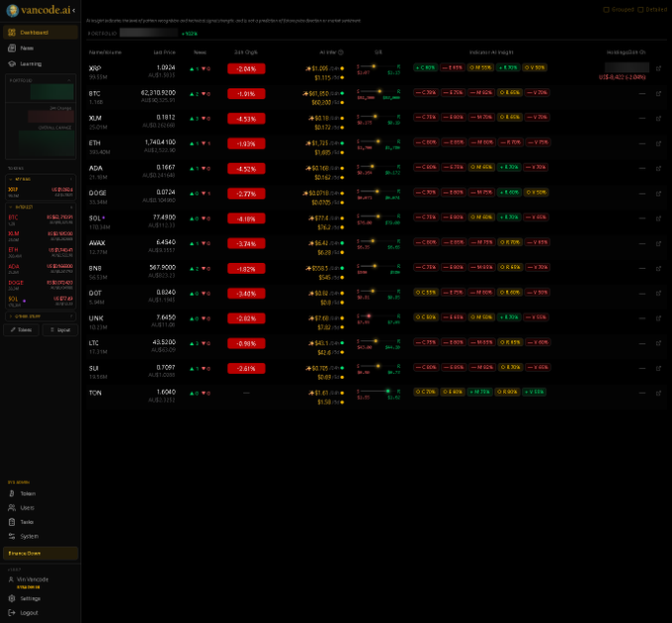Click the red down-news triangle in ETH row
This screenshot has width=672, height=623.
204,143
